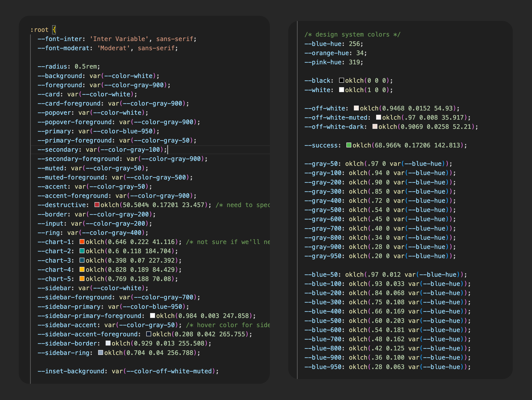532x400 pixels.
Task: Click the '--font-inter' property name
Action: click(60, 39)
